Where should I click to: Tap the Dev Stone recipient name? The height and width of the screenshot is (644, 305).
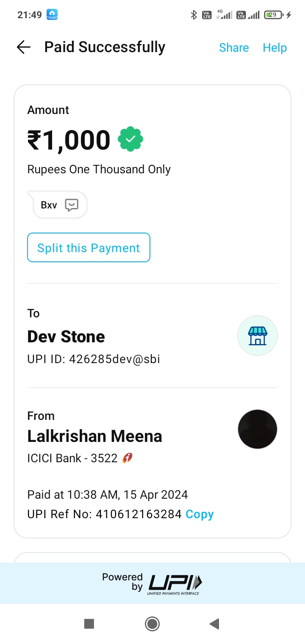pyautogui.click(x=66, y=336)
